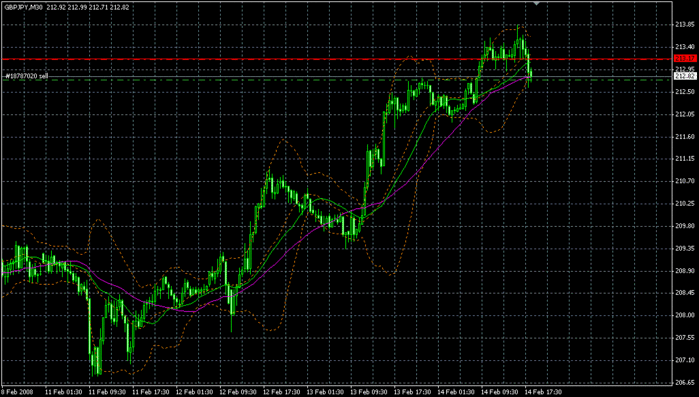The height and width of the screenshot is (397, 699).
Task: Click the green dashed horizontal order line
Action: (x=337, y=80)
